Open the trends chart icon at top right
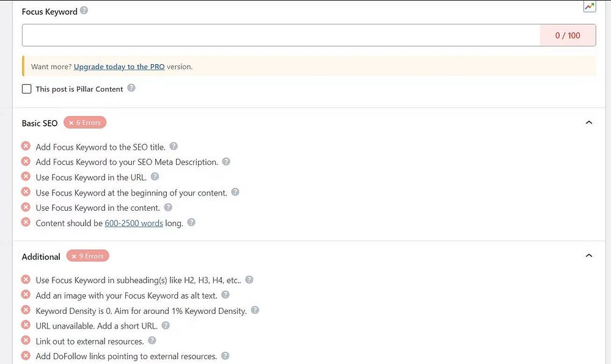Viewport: 611px width, 364px height. tap(589, 6)
